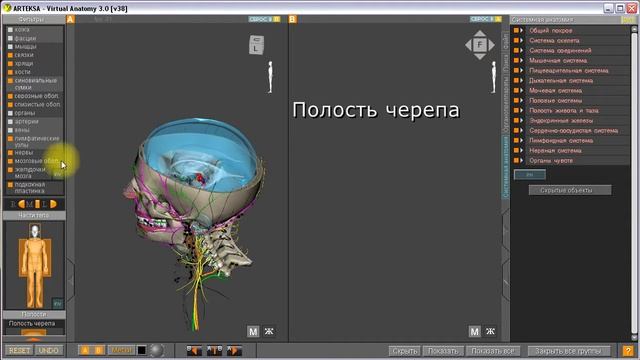Click the up arrow of view navigator B

point(480,33)
